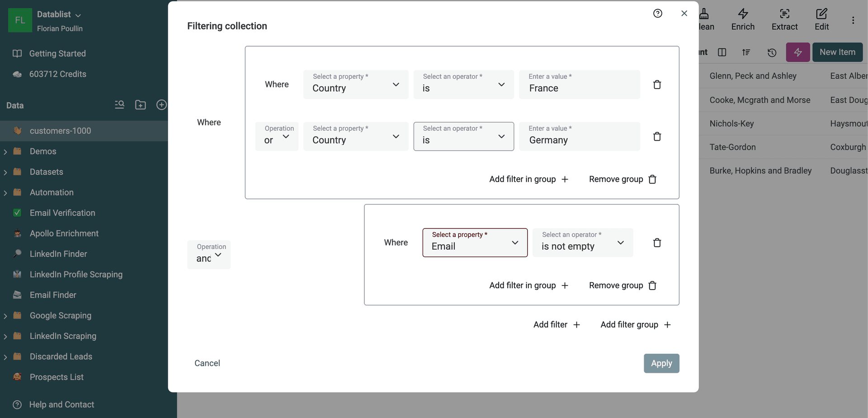Delete the France filter using its trash icon
Screen dimensions: 868x418
[x=657, y=84]
